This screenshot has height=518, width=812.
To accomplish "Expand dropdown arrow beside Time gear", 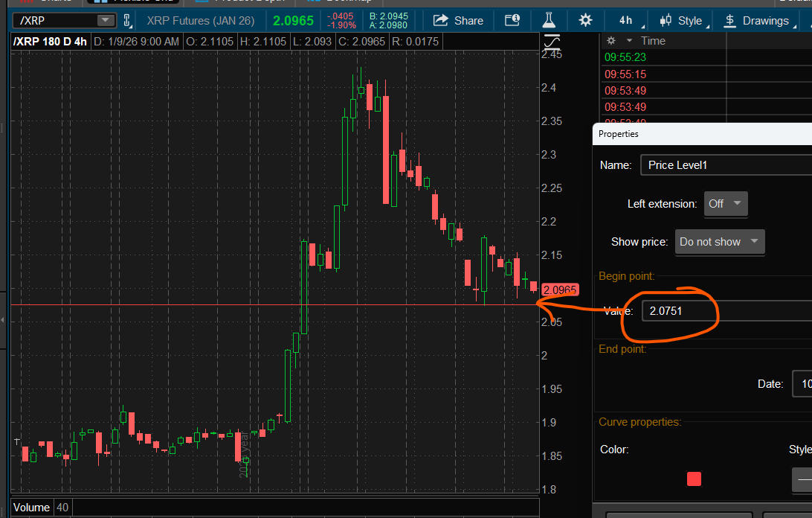I will (629, 40).
